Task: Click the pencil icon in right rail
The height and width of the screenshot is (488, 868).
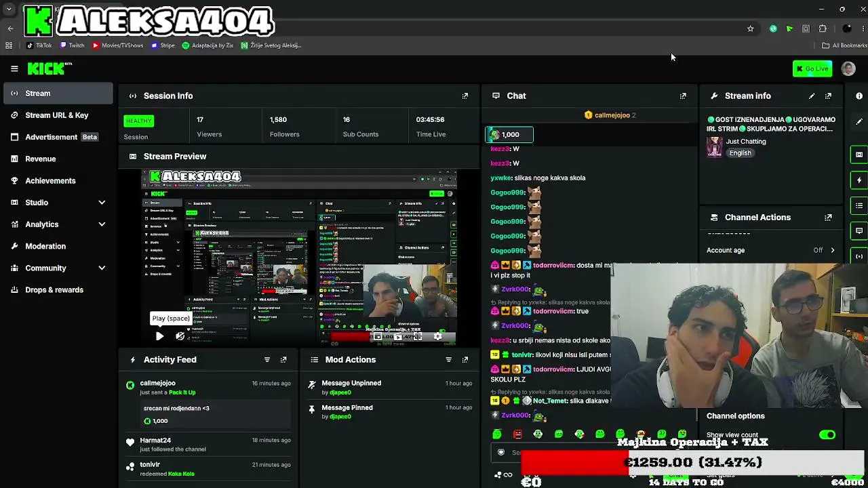Action: tap(859, 121)
